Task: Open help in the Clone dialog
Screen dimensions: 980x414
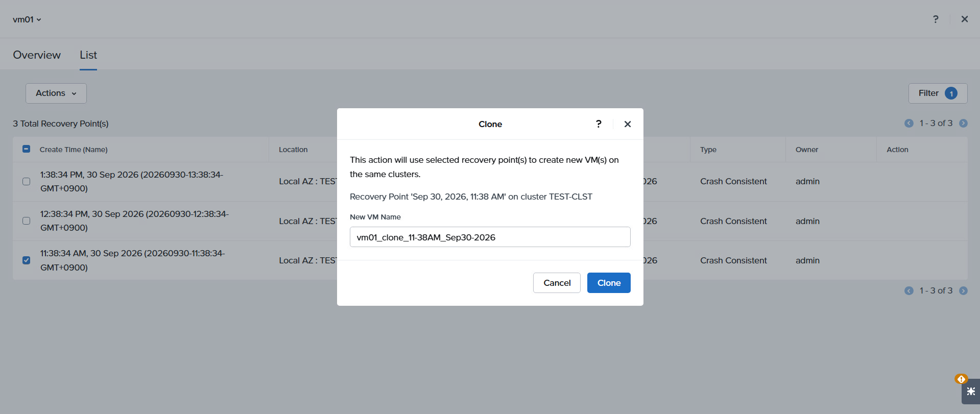Action: pos(599,124)
